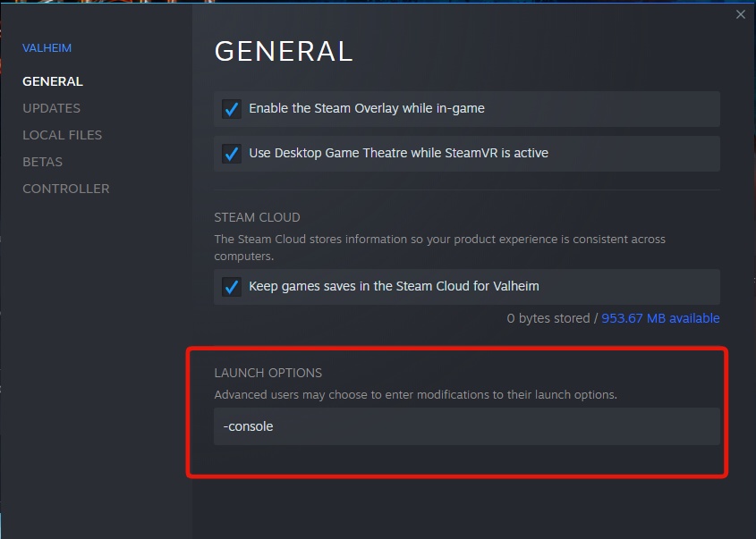This screenshot has height=539, width=756.
Task: Click the launch options field containing -console
Action: (466, 426)
